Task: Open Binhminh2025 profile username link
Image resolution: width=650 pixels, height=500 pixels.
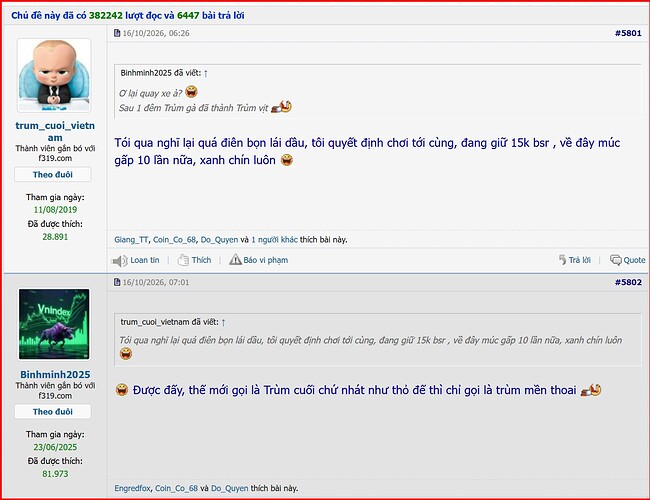Action: 55,374
